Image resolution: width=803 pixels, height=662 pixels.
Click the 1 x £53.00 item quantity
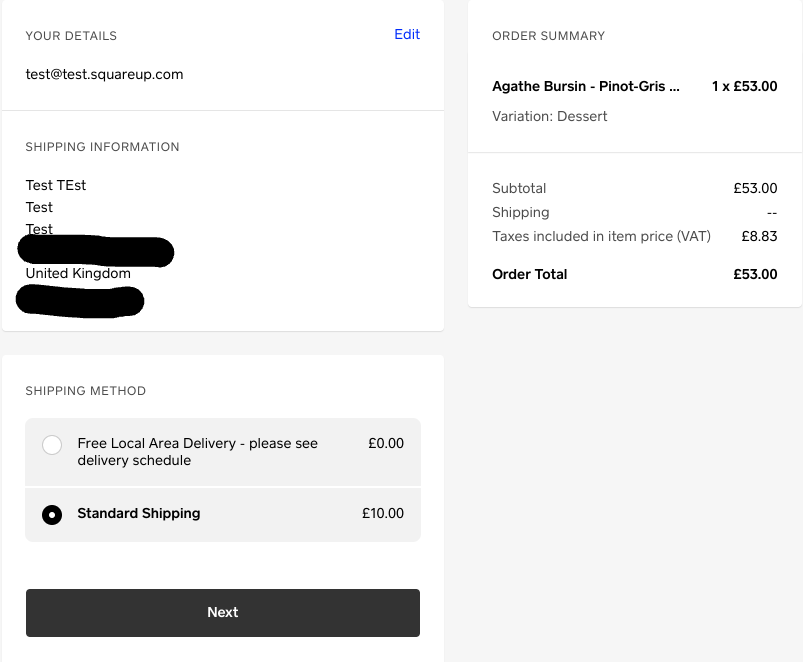744,87
